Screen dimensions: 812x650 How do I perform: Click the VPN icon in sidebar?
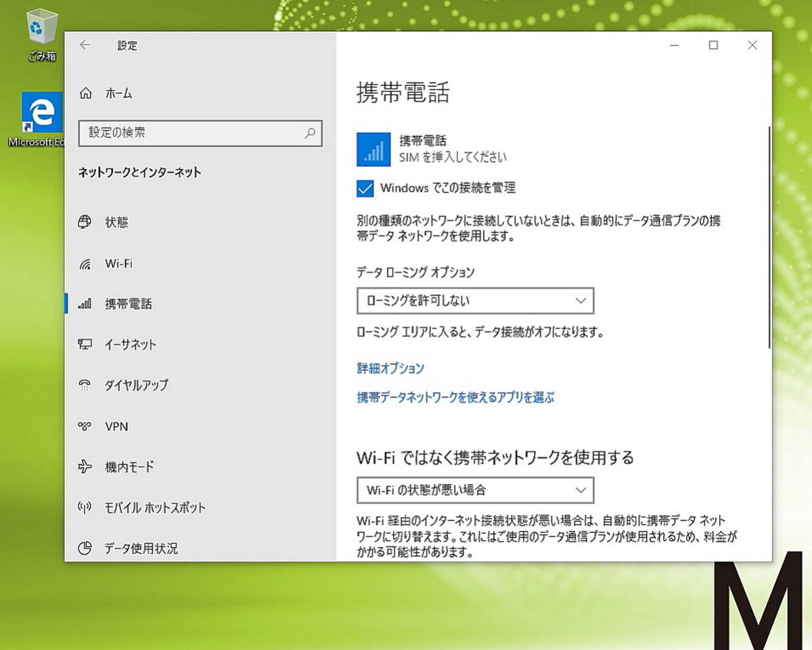click(x=85, y=427)
